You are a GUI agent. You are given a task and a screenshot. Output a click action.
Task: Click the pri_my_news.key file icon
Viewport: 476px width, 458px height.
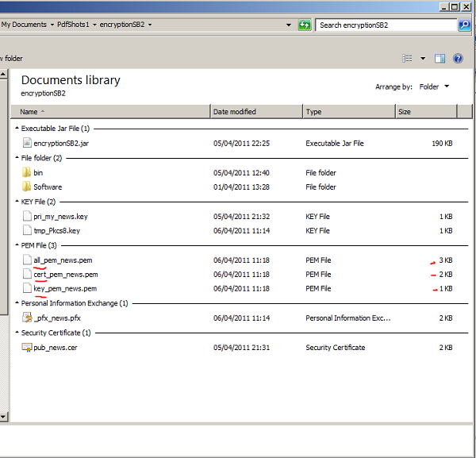(27, 216)
